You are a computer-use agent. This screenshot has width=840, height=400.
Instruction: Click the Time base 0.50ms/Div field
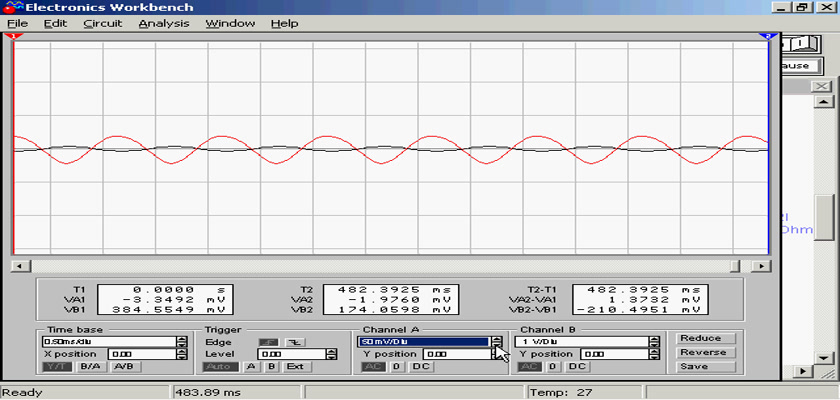pyautogui.click(x=110, y=342)
